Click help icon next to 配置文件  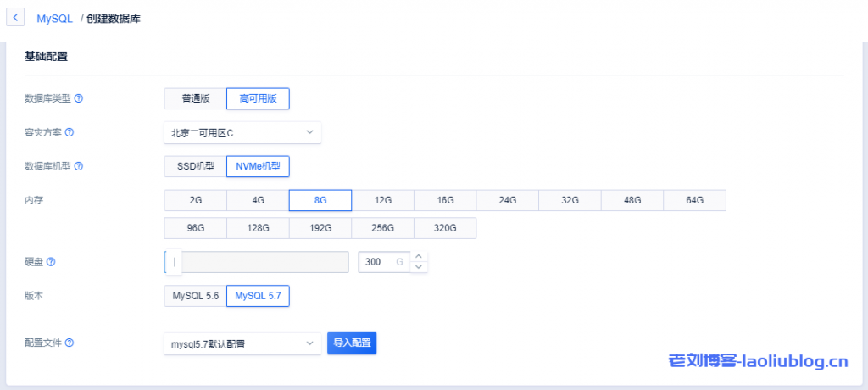(70, 343)
